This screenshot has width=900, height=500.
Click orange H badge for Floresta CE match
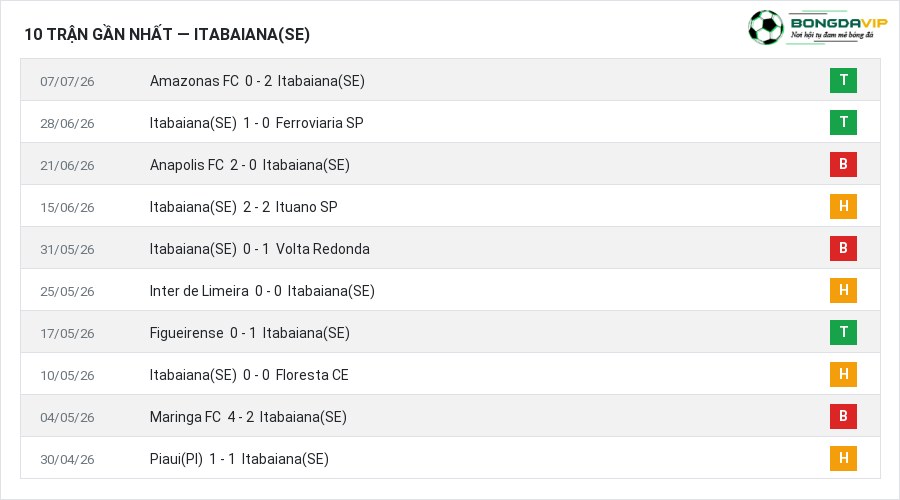(x=843, y=374)
